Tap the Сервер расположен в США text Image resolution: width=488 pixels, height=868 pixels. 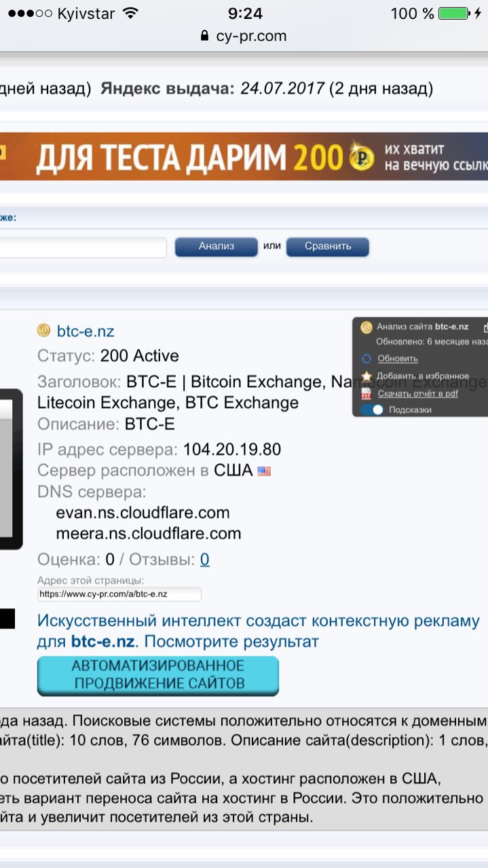click(145, 471)
